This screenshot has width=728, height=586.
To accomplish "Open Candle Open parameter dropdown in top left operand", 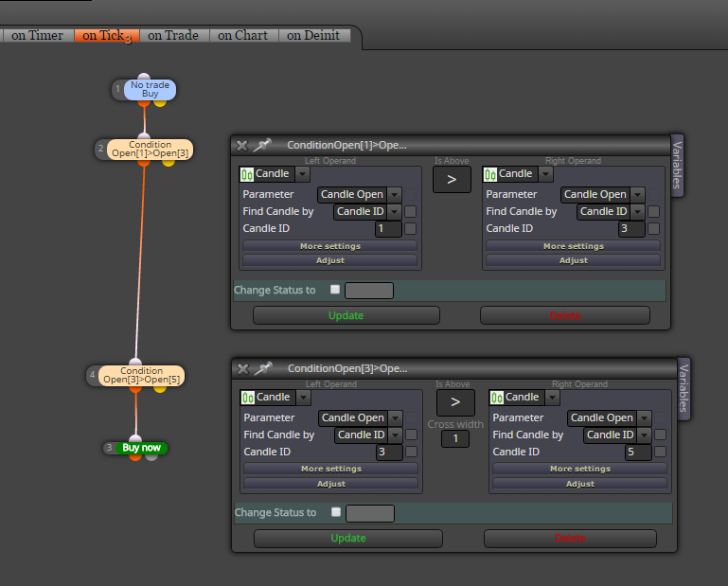I will click(x=395, y=195).
